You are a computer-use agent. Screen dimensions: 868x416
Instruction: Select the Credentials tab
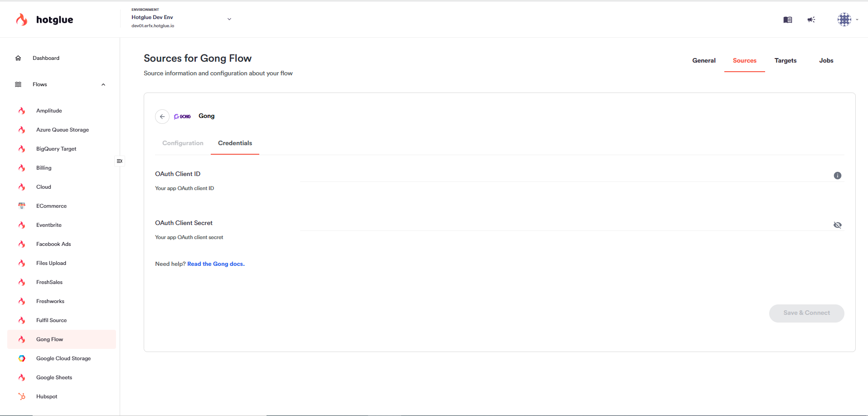point(235,143)
